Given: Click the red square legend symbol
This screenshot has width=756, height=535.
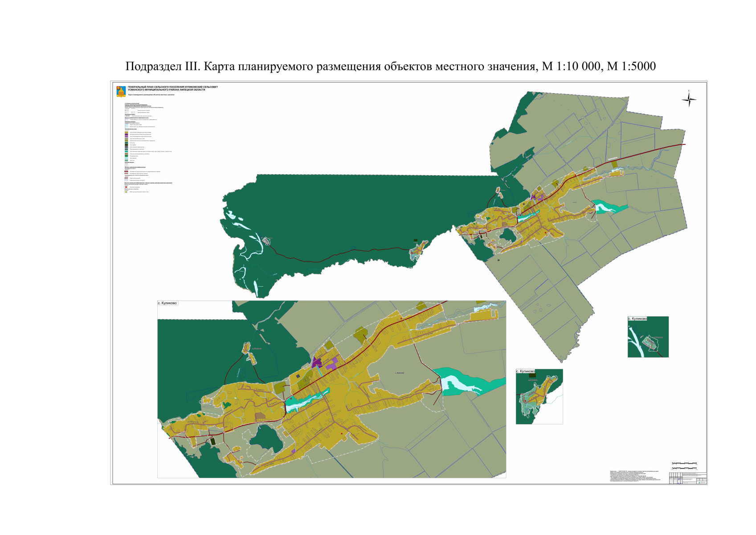Looking at the screenshot, I should (x=126, y=187).
